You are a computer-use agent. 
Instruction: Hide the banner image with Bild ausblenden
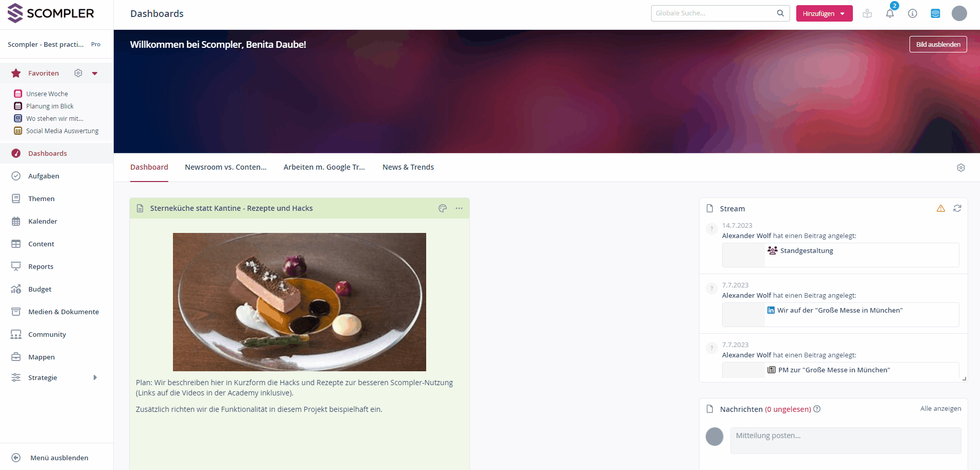pyautogui.click(x=938, y=44)
